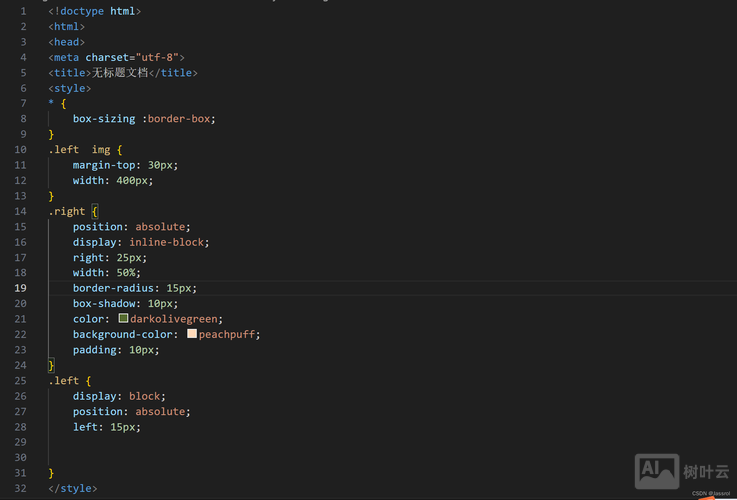The width and height of the screenshot is (737, 500).
Task: Click line number 21 beside color property
Action: [20, 319]
